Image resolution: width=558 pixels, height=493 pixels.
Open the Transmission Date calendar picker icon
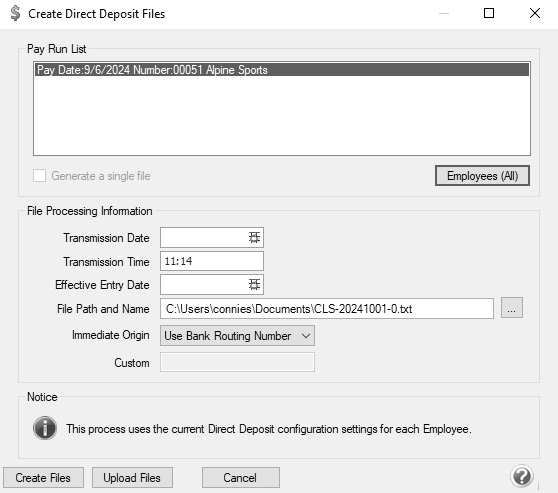pyautogui.click(x=254, y=237)
